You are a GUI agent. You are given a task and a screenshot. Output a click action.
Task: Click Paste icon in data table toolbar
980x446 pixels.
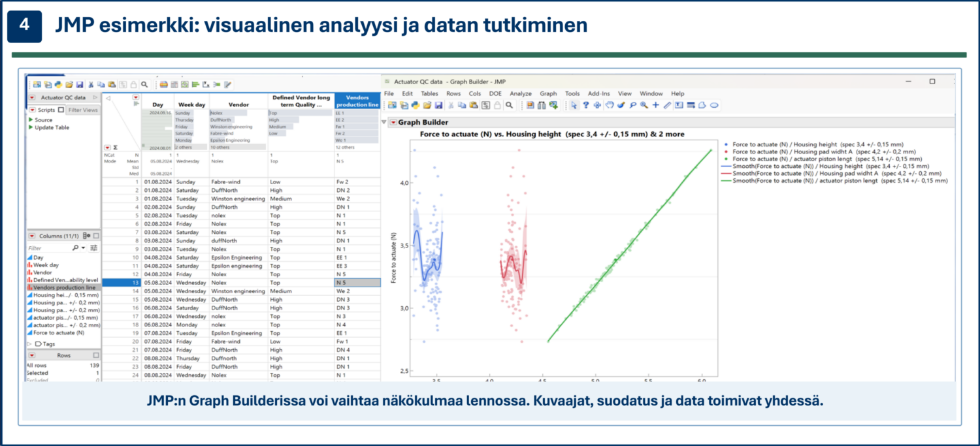click(x=112, y=84)
